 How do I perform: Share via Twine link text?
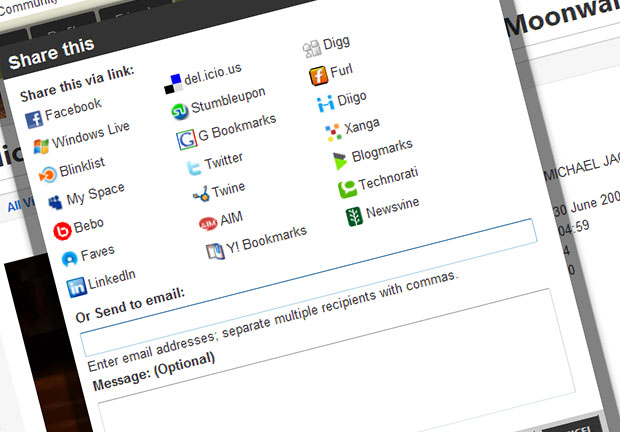228,190
